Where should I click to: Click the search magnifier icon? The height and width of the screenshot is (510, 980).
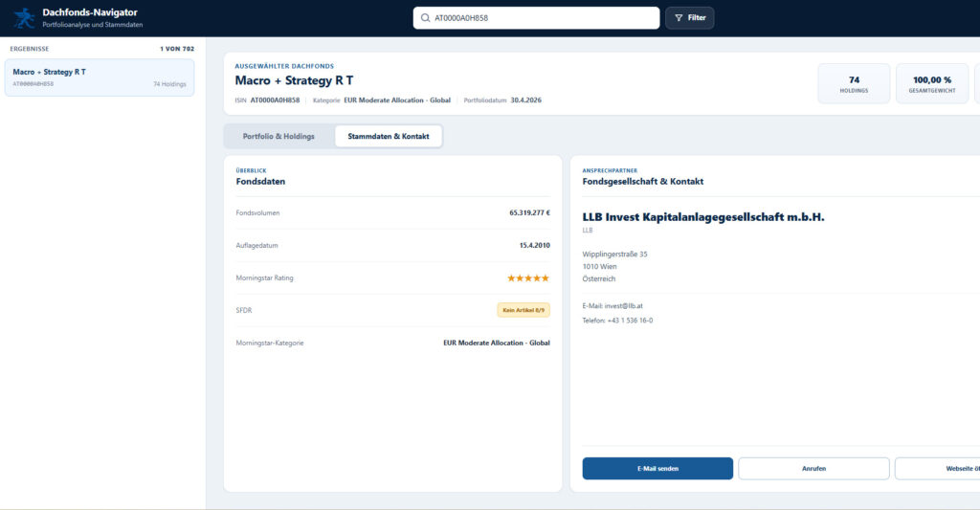tap(425, 18)
